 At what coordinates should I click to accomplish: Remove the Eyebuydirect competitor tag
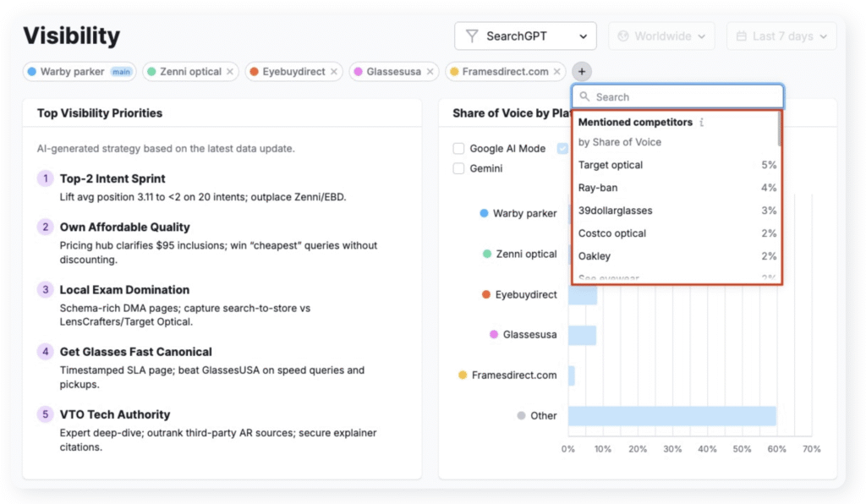point(333,72)
